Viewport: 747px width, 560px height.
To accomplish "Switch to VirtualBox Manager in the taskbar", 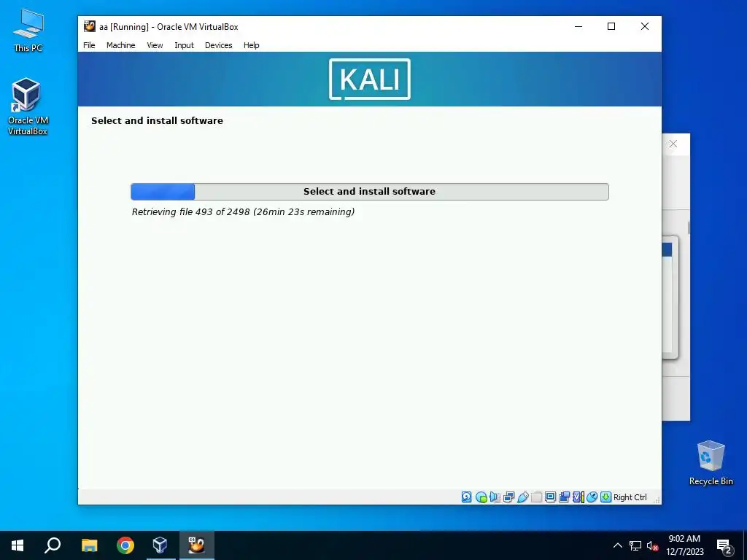I will [x=160, y=545].
